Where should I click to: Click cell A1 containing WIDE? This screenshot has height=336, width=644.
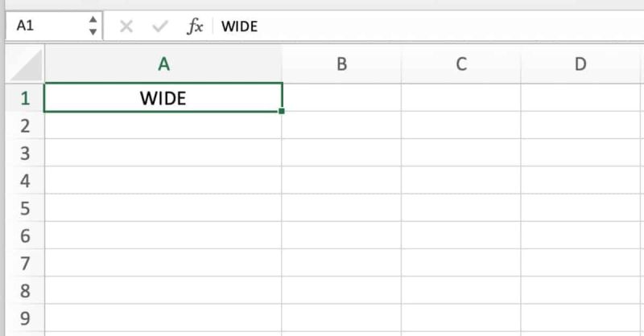pos(163,97)
